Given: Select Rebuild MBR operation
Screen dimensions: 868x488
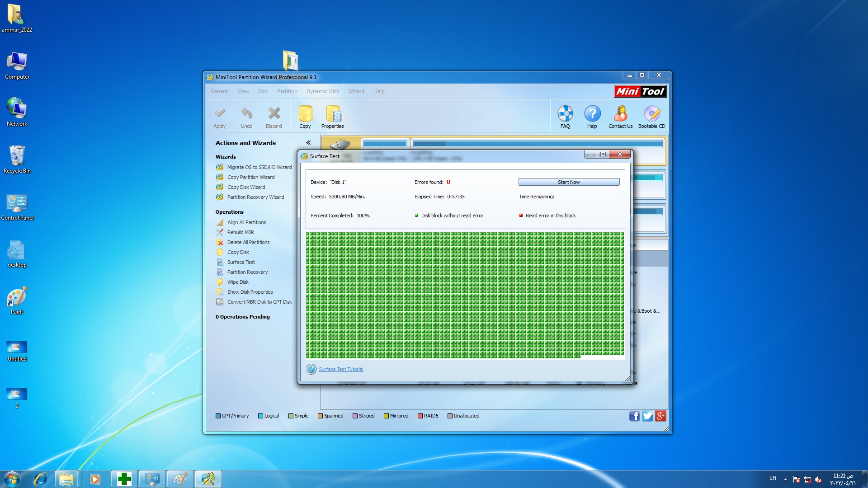Looking at the screenshot, I should pos(236,232).
